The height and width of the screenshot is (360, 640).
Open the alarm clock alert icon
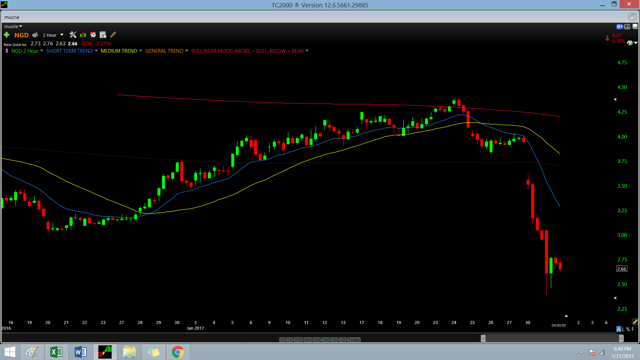[93, 35]
